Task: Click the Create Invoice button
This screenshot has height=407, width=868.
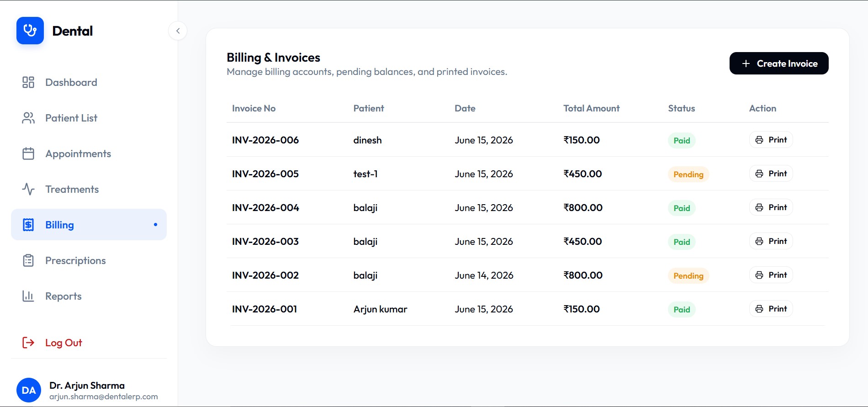Action: [x=779, y=63]
